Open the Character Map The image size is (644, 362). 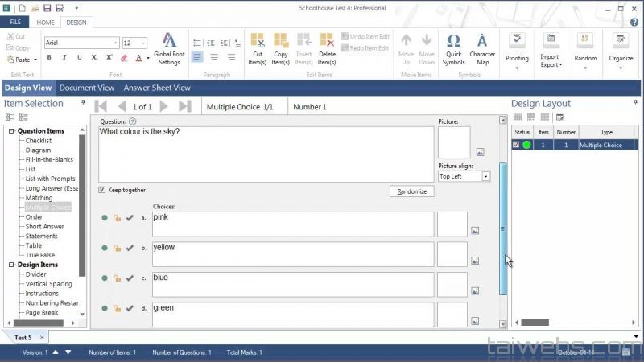pos(482,49)
